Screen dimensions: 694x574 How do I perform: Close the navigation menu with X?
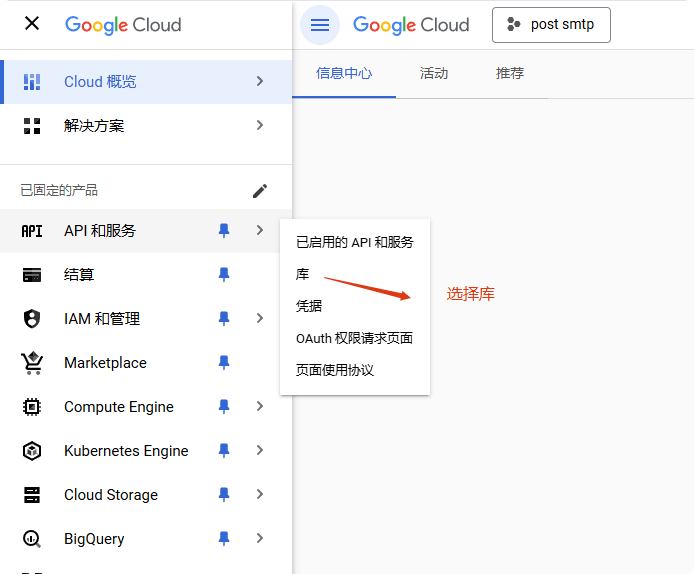pos(32,23)
